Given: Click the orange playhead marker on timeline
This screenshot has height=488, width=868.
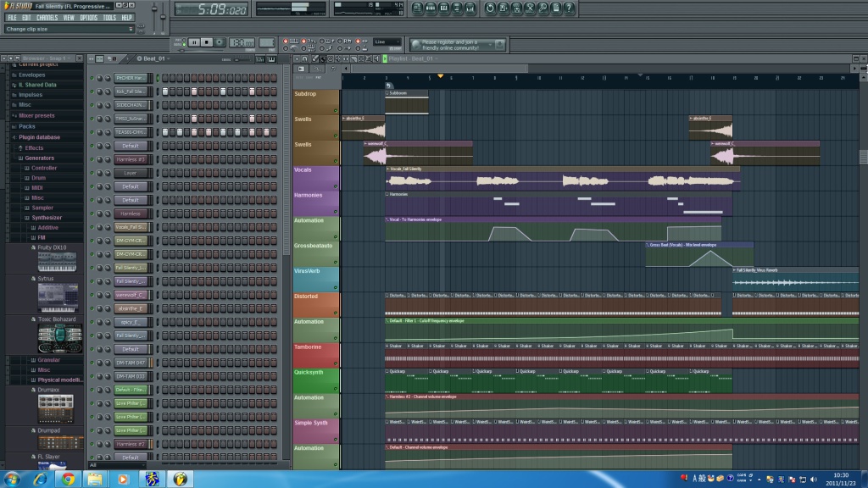Looking at the screenshot, I should 440,75.
